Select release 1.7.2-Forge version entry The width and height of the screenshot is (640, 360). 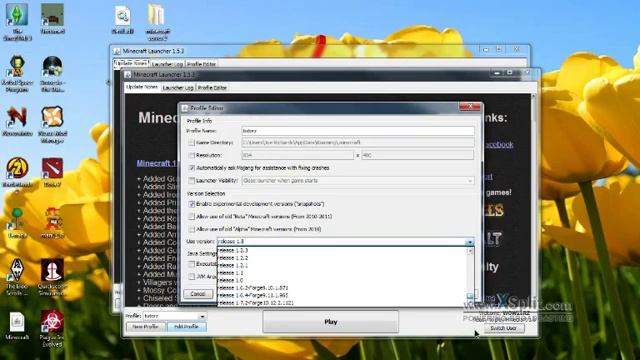pos(342,303)
